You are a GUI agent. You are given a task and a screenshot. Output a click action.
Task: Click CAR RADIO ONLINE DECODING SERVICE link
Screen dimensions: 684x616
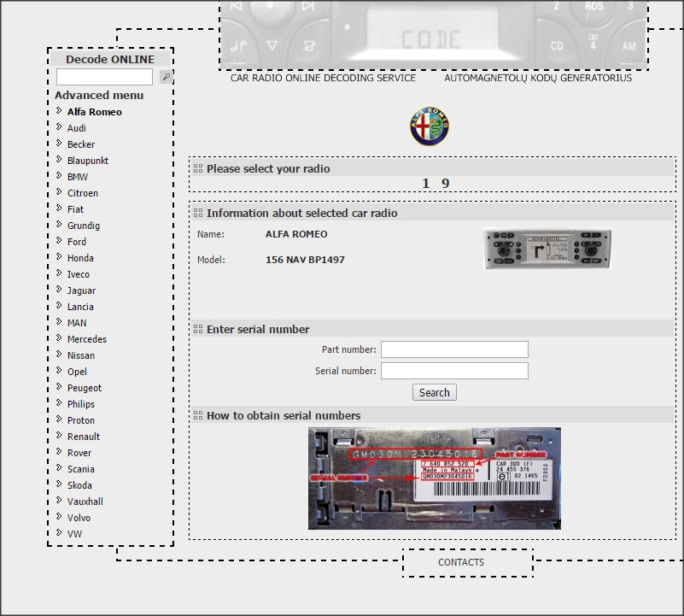(324, 78)
